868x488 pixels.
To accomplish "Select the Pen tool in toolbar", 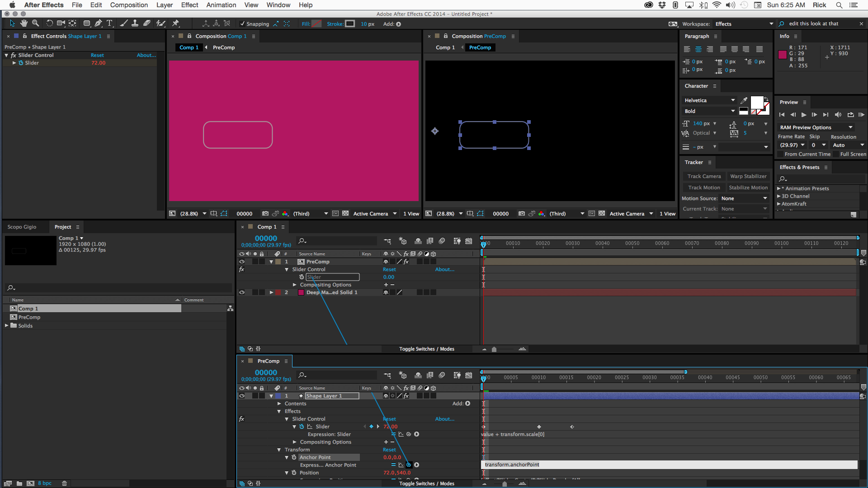I will point(98,23).
